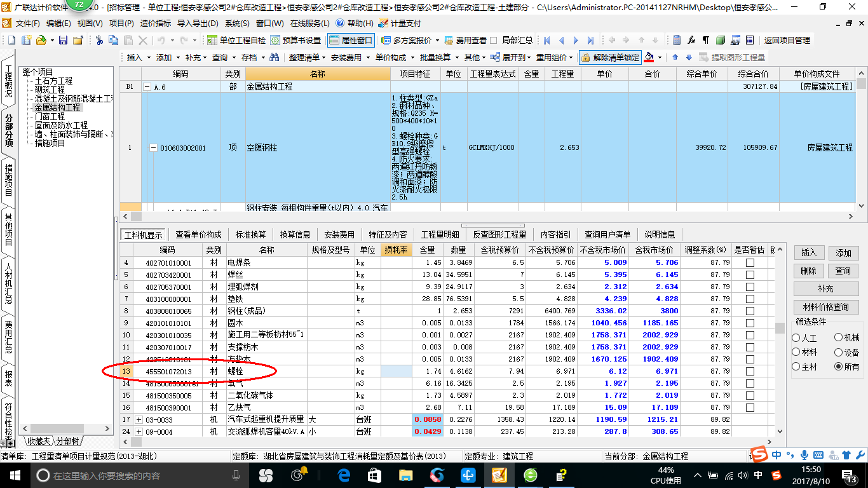
Task: Select the 主材 filter radio button
Action: 796,367
